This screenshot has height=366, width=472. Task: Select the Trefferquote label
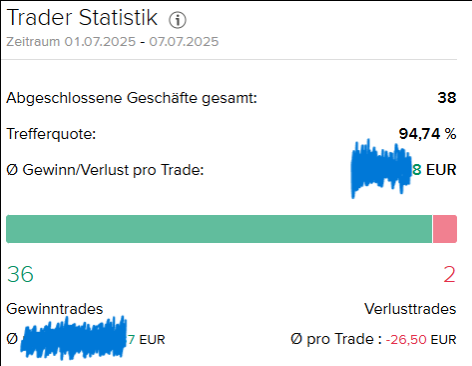click(51, 134)
